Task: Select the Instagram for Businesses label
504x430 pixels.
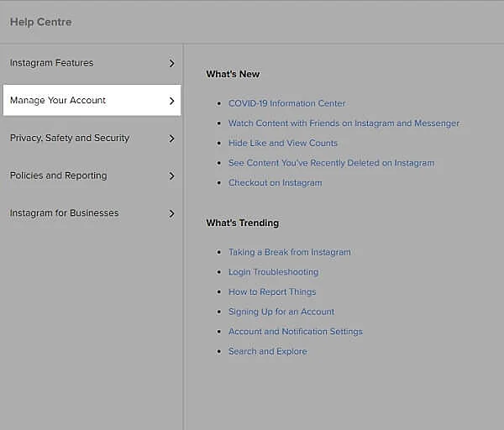Action: click(64, 213)
